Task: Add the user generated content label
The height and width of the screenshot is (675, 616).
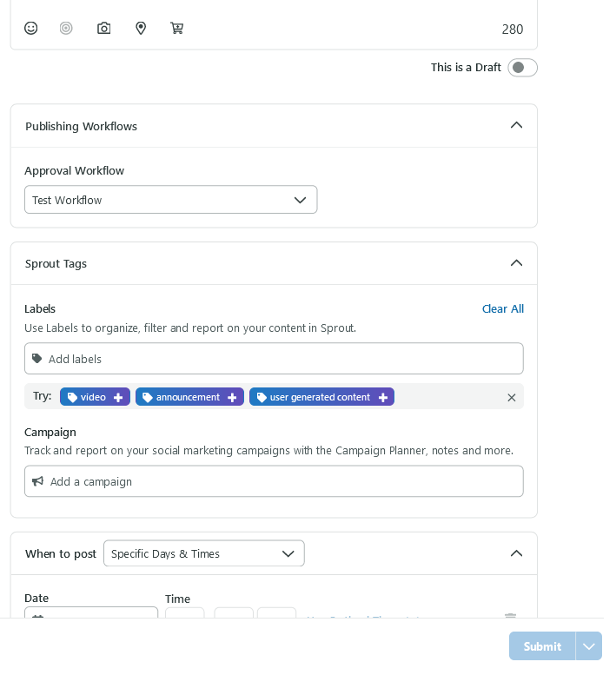Action: (321, 397)
